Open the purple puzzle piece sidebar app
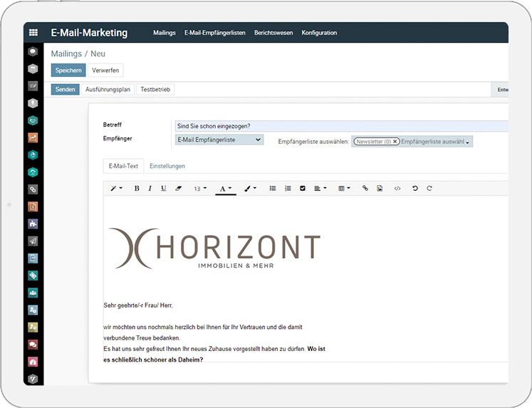532x408 pixels. (33, 224)
